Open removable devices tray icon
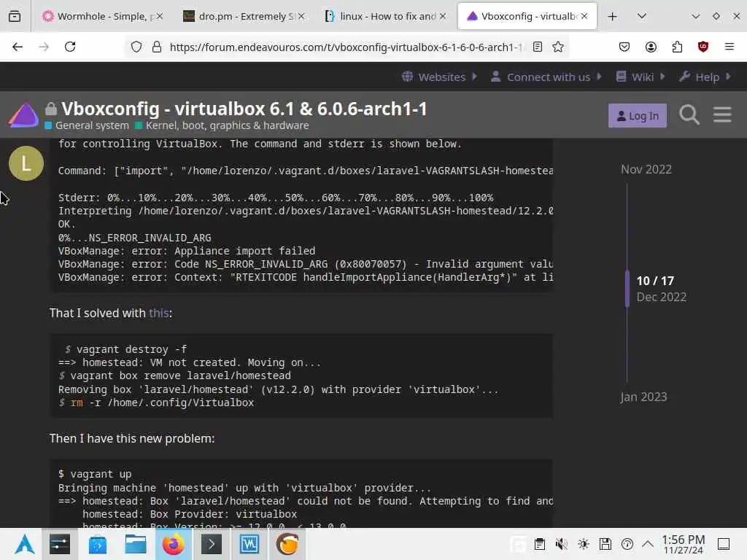The height and width of the screenshot is (560, 747). [x=605, y=544]
